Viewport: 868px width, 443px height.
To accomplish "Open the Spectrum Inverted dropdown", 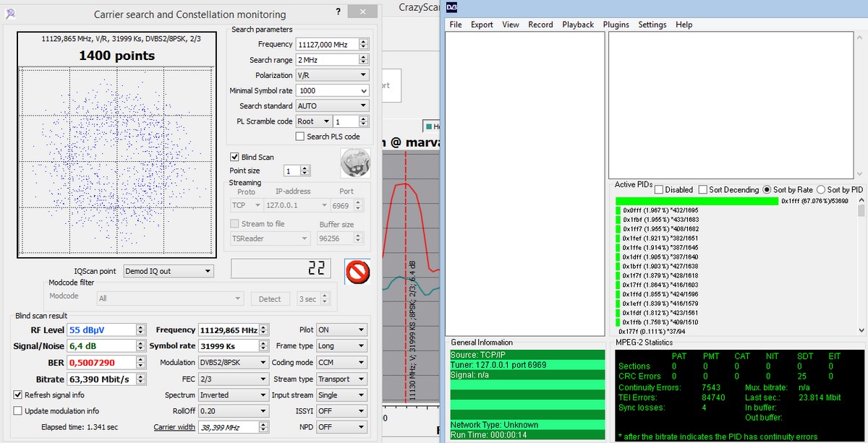I will pyautogui.click(x=233, y=395).
